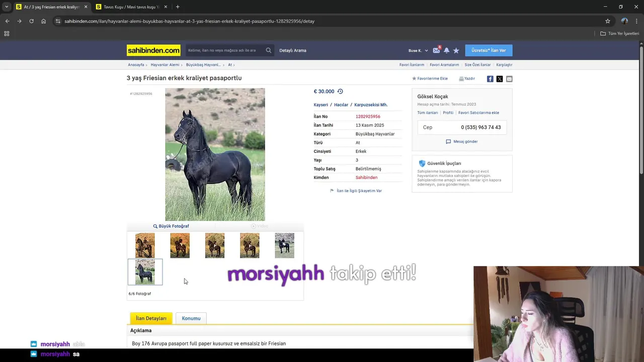Click the Karpuzsekisi Mh. location link

(x=371, y=105)
